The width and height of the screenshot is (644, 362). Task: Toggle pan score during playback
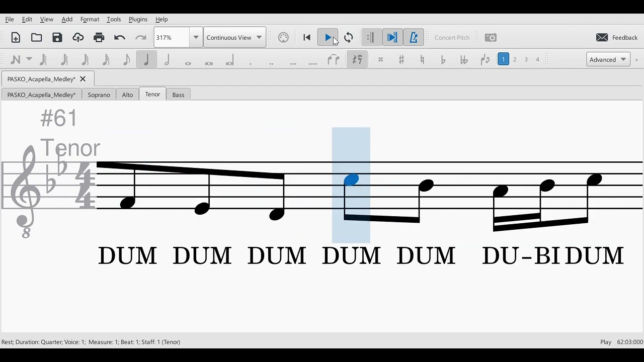[x=392, y=38]
